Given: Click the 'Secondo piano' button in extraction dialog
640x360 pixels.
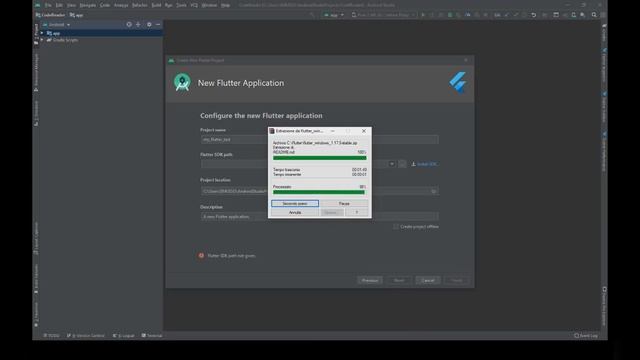Looking at the screenshot, I should (x=295, y=203).
